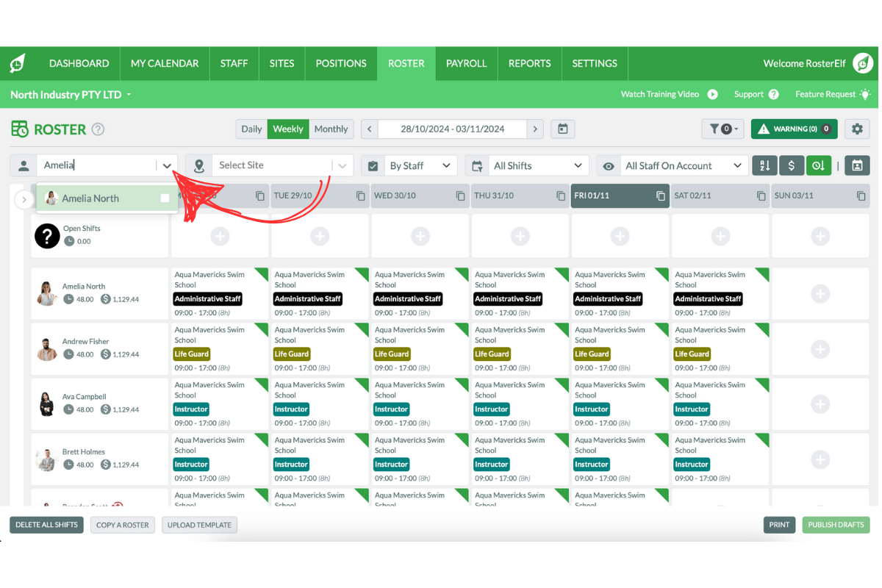The height and width of the screenshot is (588, 882).
Task: Add open shift on Tuesday plus icon
Action: [320, 236]
